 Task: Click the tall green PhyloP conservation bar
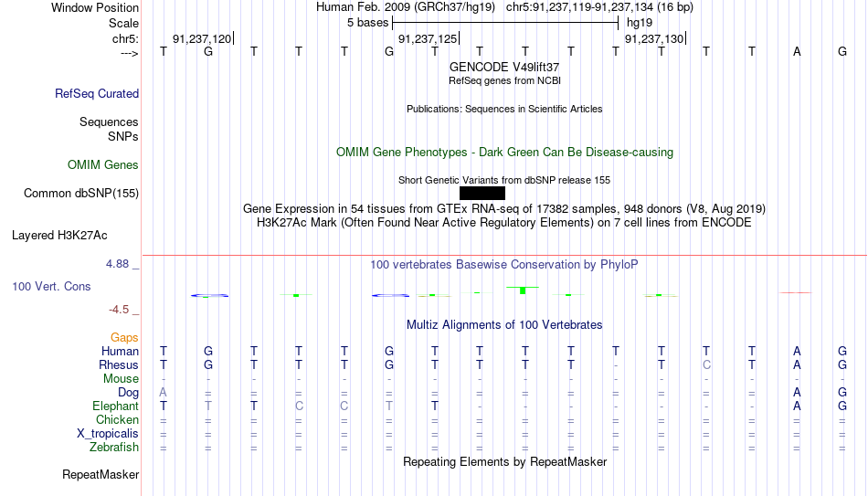click(524, 290)
